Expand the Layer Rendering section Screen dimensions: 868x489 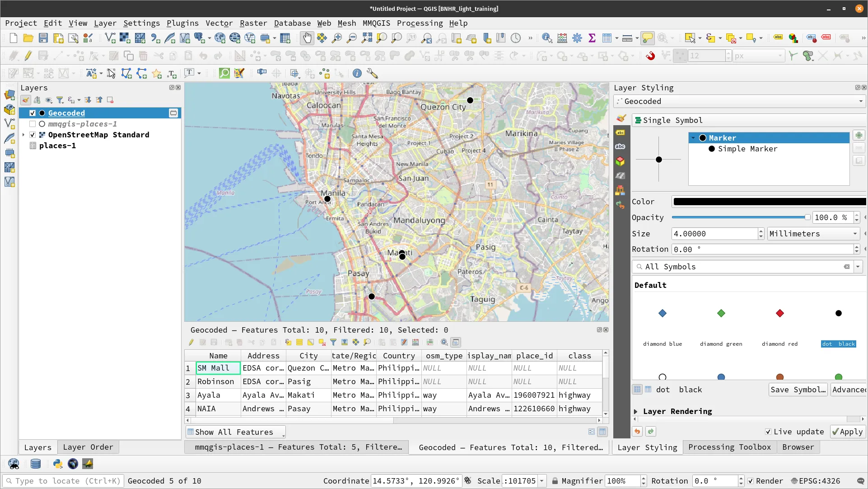(x=636, y=411)
